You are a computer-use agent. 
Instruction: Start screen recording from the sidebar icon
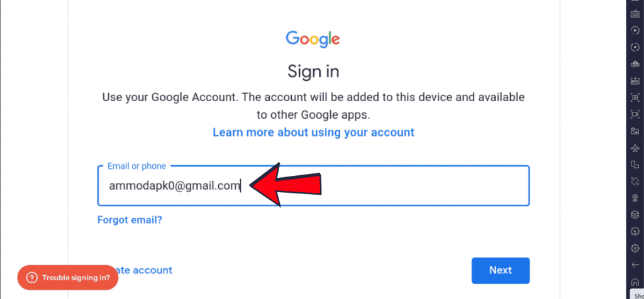[x=635, y=114]
